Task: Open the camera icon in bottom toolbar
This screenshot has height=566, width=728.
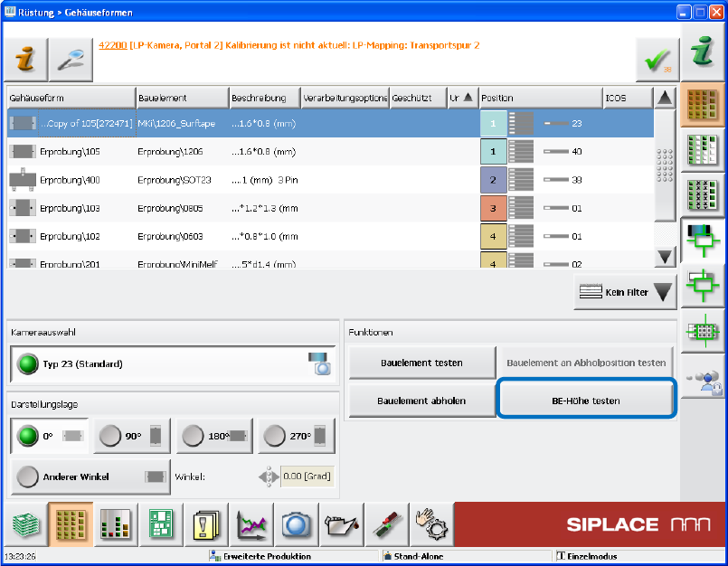Action: point(296,524)
